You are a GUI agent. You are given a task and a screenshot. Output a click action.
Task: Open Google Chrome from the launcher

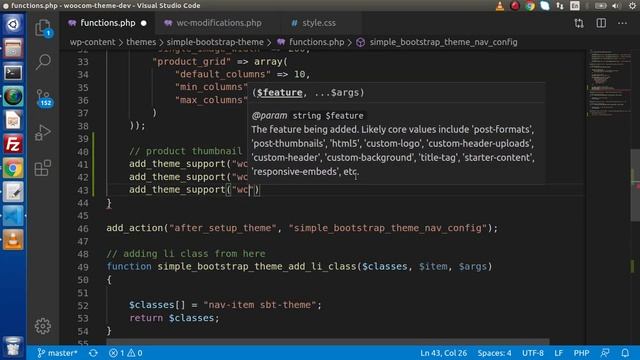tap(13, 168)
